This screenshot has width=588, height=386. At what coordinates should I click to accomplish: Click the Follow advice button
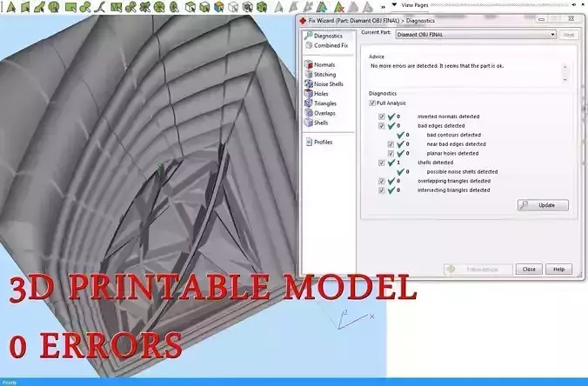[x=478, y=270]
